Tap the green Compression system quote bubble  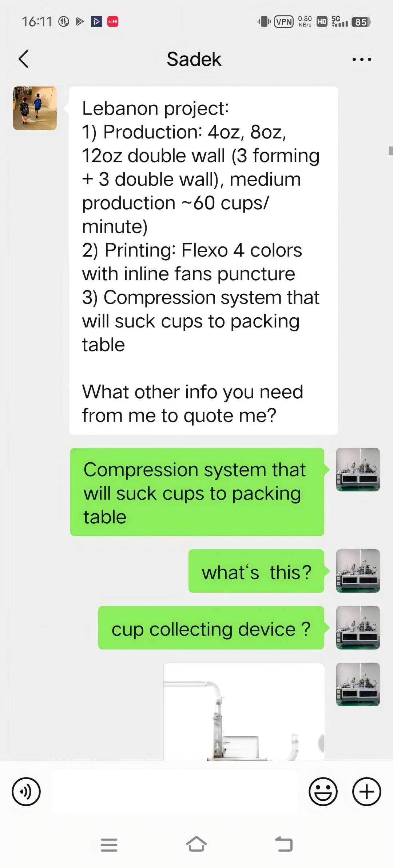(197, 492)
